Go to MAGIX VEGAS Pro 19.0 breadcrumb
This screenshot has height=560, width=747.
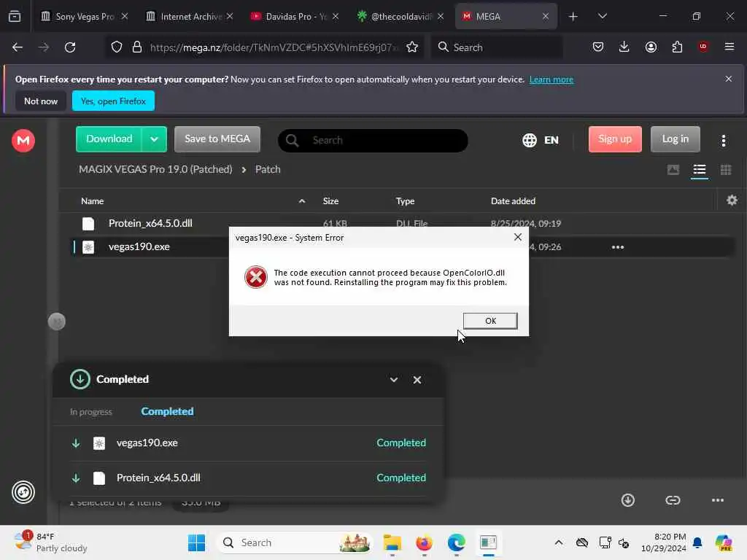point(155,169)
